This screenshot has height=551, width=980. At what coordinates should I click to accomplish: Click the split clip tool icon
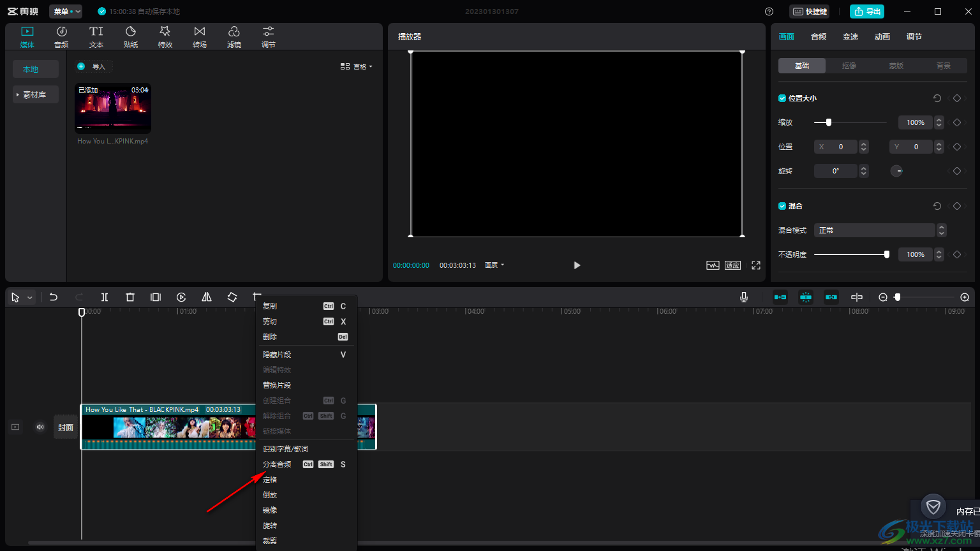[x=105, y=297]
